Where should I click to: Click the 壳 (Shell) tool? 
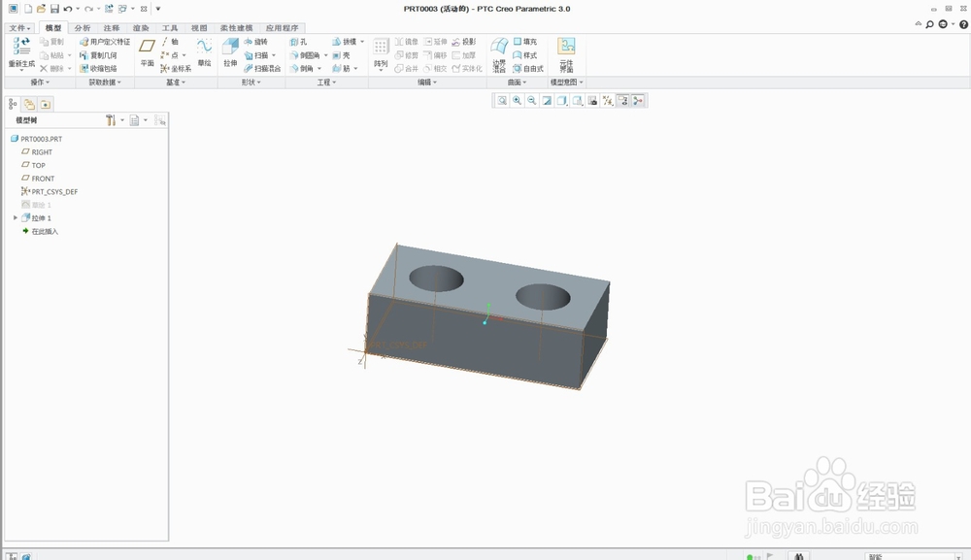(341, 55)
